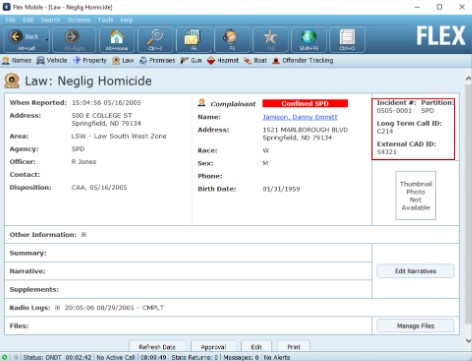Open the Gun search shortcut
This screenshot has width=472, height=361.
click(x=191, y=60)
